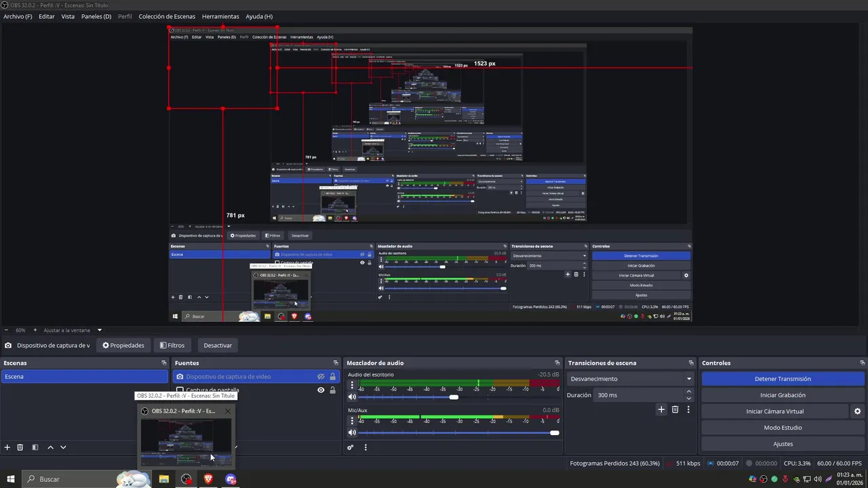
Task: Remove the selected scene with the trash icon
Action: (x=20, y=447)
